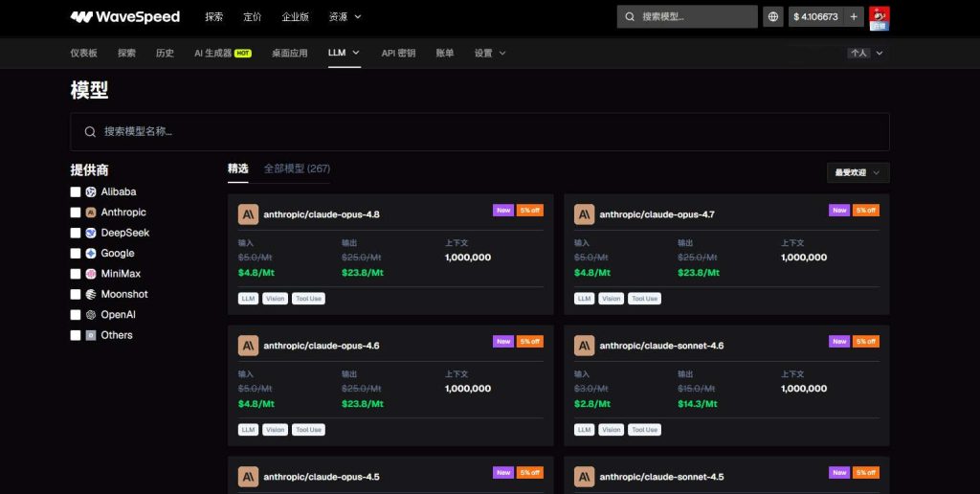Click New badge on claude-opus-4.8 card
Screen dimensions: 980x494
coord(503,210)
